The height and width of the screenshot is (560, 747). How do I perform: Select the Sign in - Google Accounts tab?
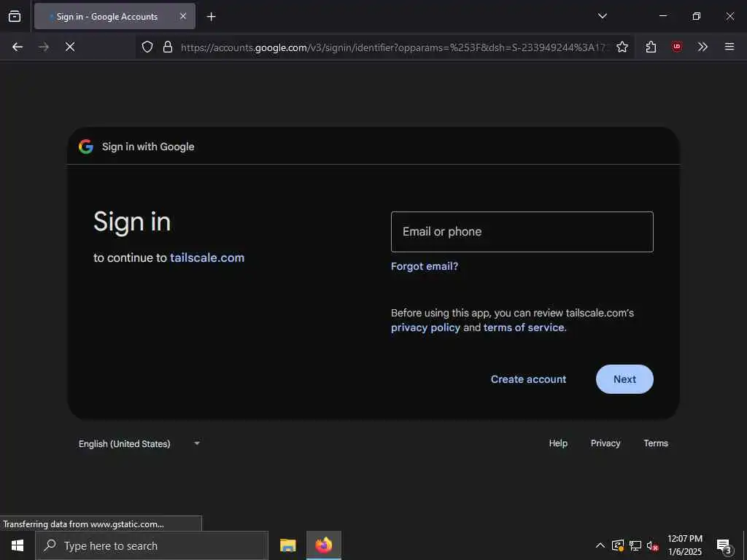pos(115,16)
